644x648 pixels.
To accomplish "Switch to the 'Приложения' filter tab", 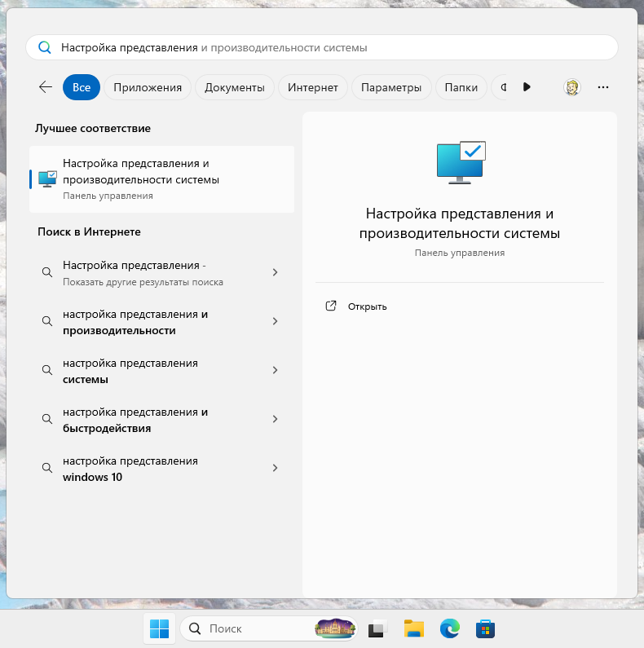I will [x=148, y=87].
